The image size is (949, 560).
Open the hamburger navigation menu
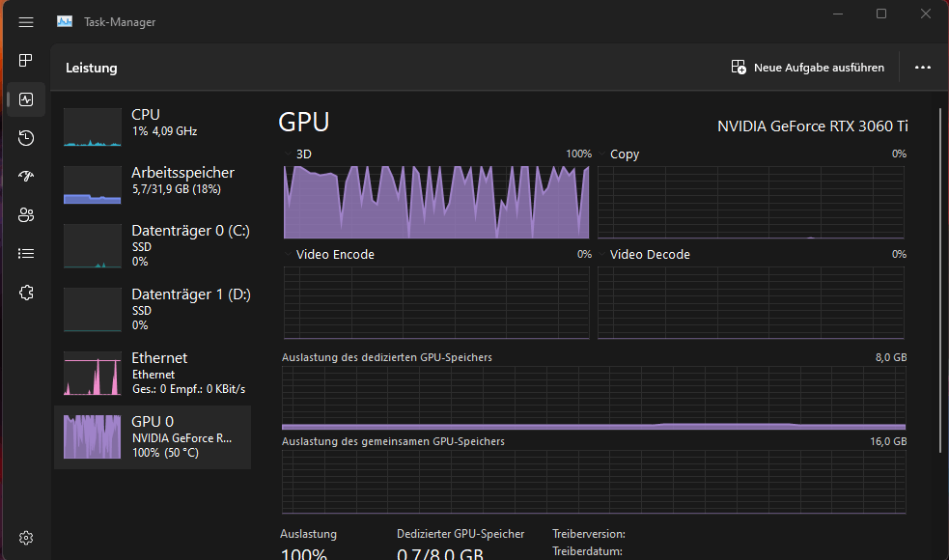point(26,22)
